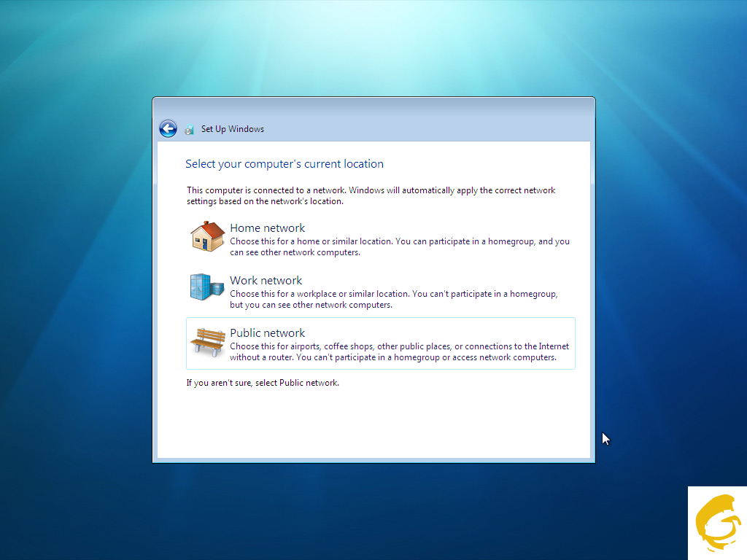
Task: Click the 'This computer is connected' intro paragraph
Action: (x=371, y=195)
